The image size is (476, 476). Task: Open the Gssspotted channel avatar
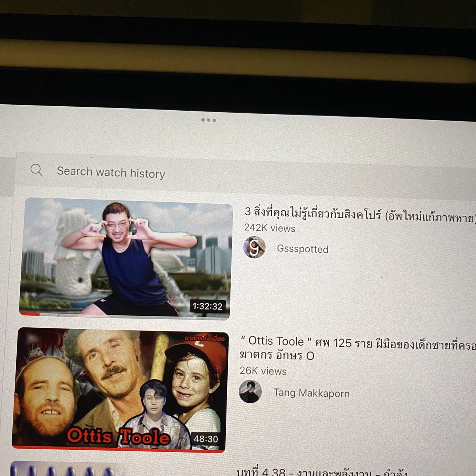254,247
